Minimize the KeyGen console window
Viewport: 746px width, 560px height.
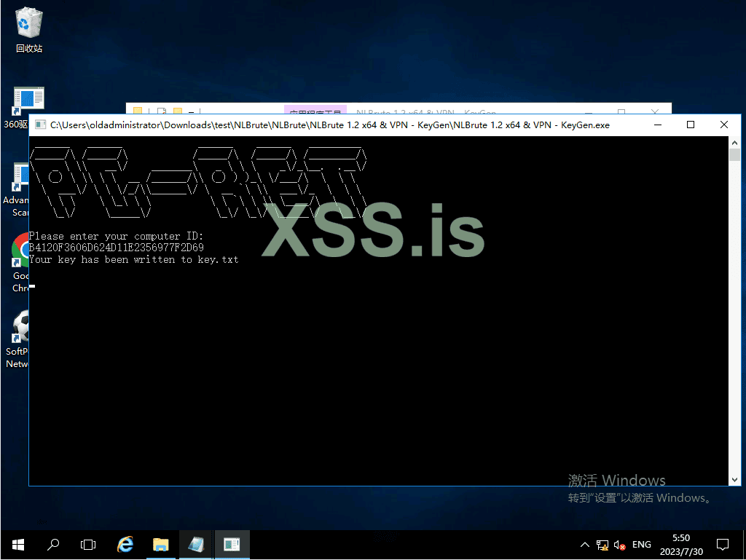pos(658,125)
